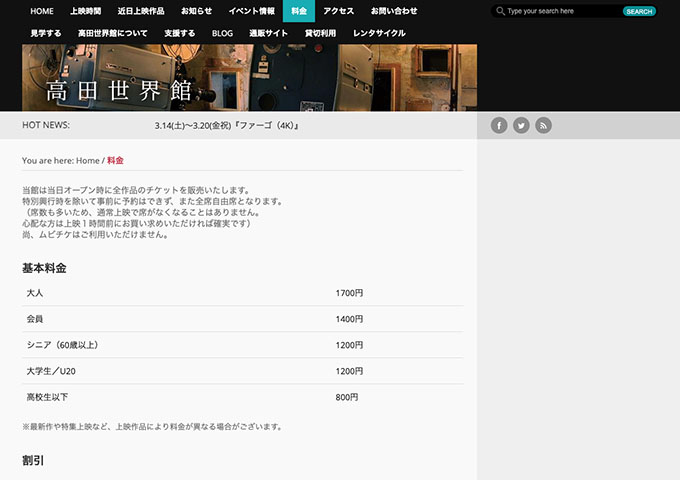Open the hot news 『ファーゴ（4K）』 link

point(227,126)
